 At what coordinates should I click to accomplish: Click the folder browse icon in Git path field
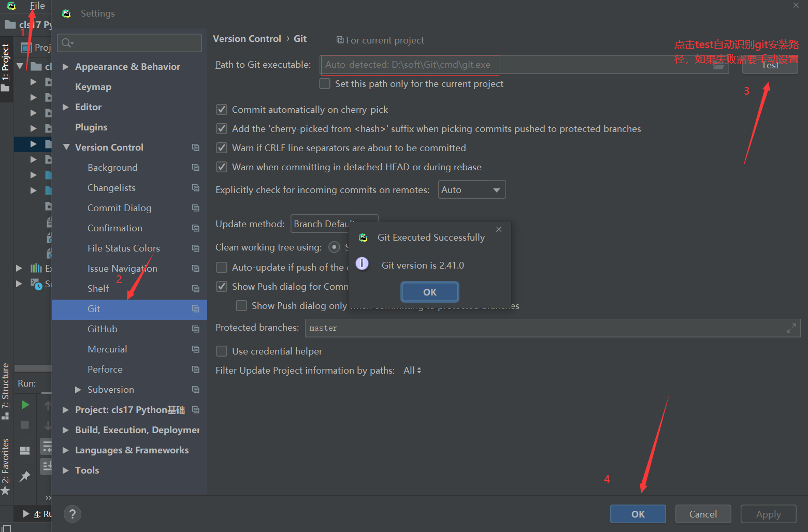[718, 65]
